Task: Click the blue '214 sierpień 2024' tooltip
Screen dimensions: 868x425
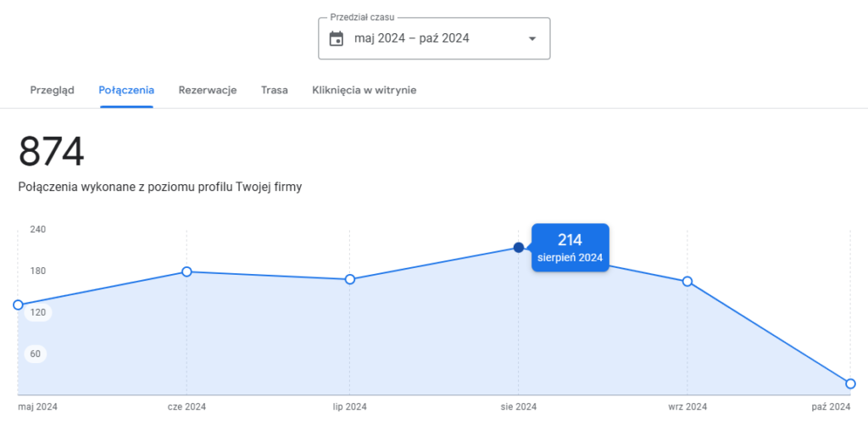Action: [570, 248]
